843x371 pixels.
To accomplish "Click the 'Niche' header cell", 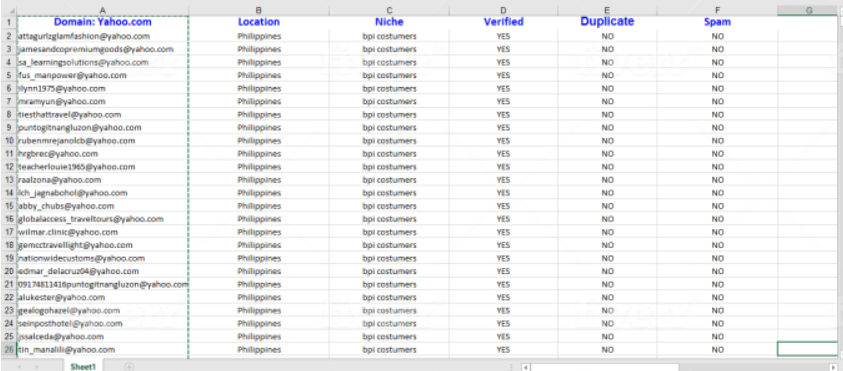I will click(x=389, y=22).
